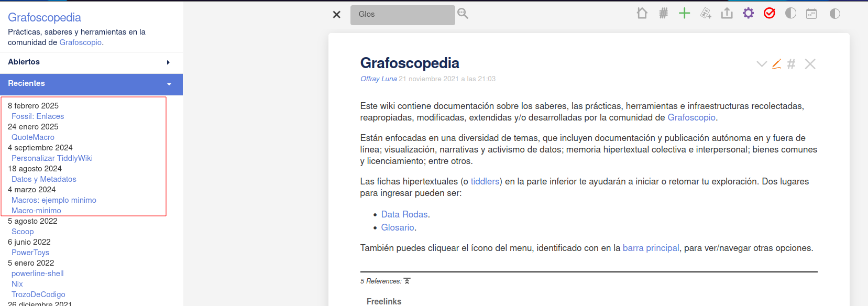Click author link Offray Luna
The width and height of the screenshot is (868, 306).
click(379, 79)
